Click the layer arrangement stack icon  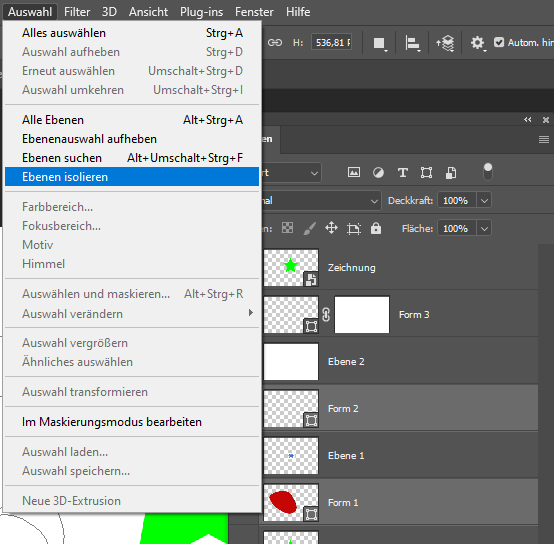(x=445, y=43)
